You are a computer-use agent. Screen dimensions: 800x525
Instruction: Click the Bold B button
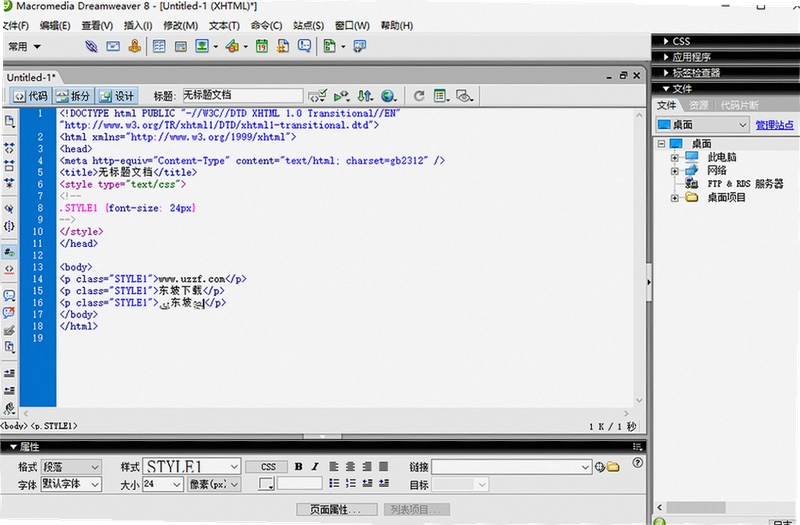(x=298, y=466)
